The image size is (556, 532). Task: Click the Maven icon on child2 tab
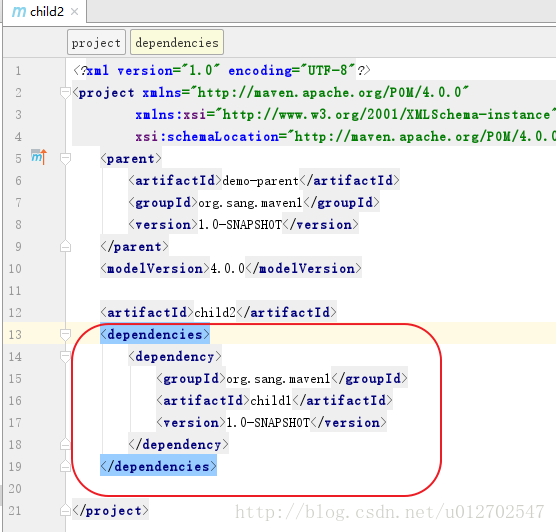click(19, 12)
